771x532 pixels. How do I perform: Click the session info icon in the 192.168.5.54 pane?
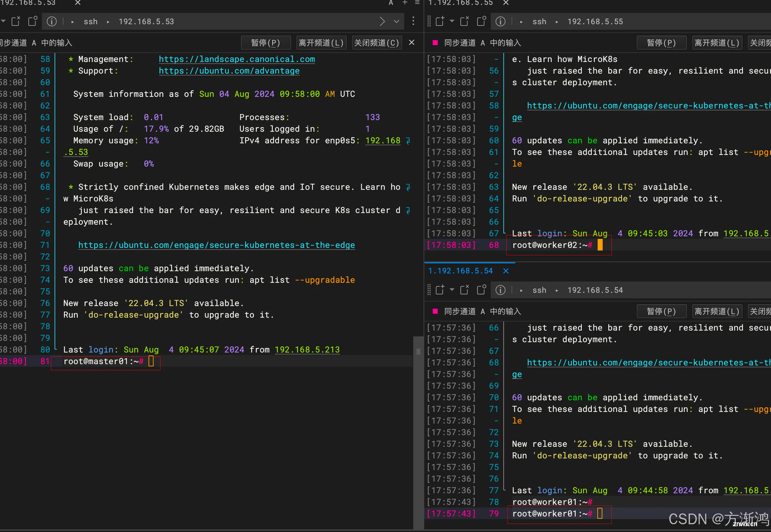(x=500, y=290)
